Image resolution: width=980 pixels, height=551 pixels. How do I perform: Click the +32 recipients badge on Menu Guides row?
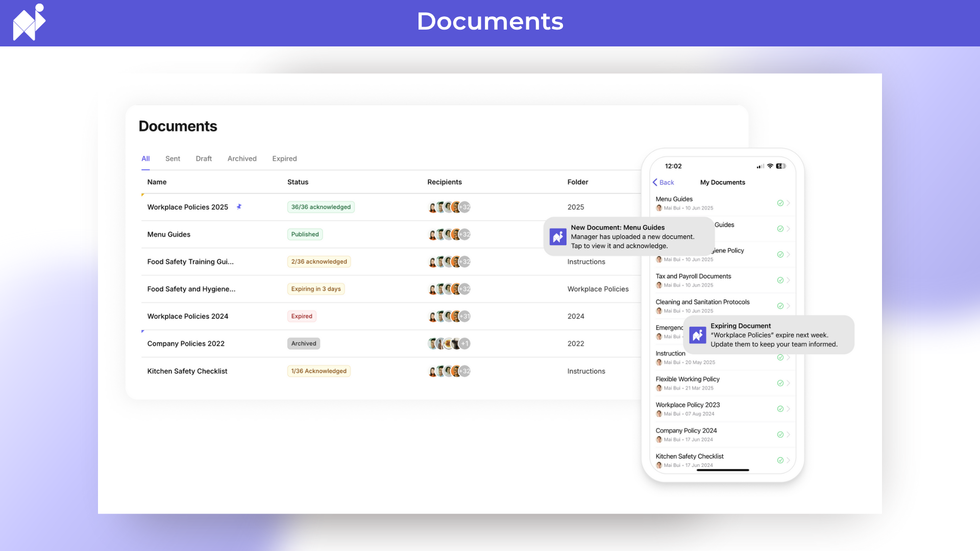pyautogui.click(x=465, y=235)
